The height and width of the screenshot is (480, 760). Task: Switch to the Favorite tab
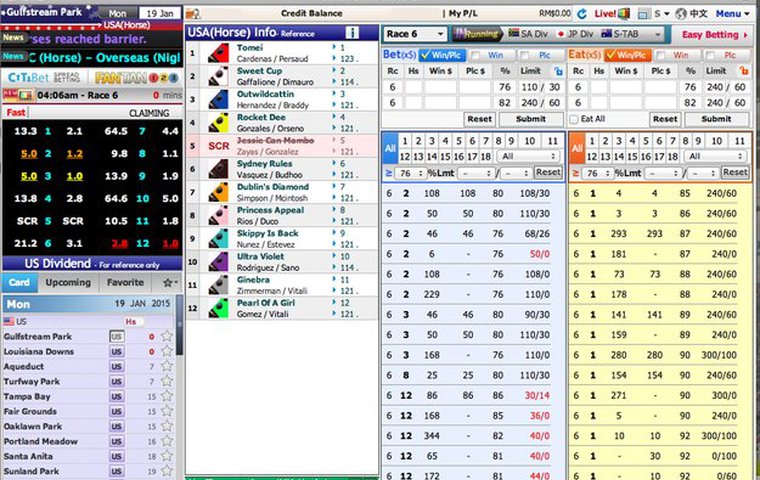click(x=126, y=283)
